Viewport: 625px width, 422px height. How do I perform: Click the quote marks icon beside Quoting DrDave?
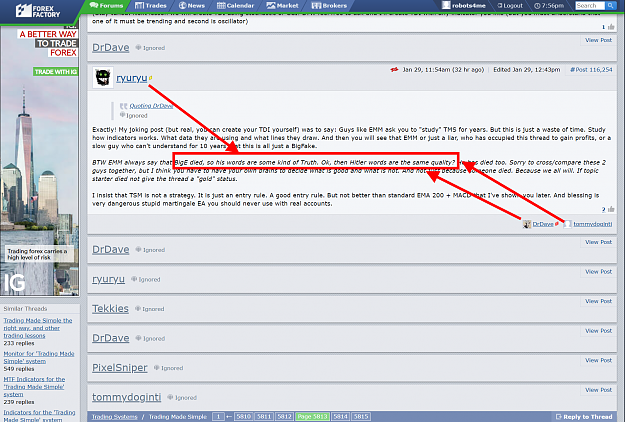[124, 106]
